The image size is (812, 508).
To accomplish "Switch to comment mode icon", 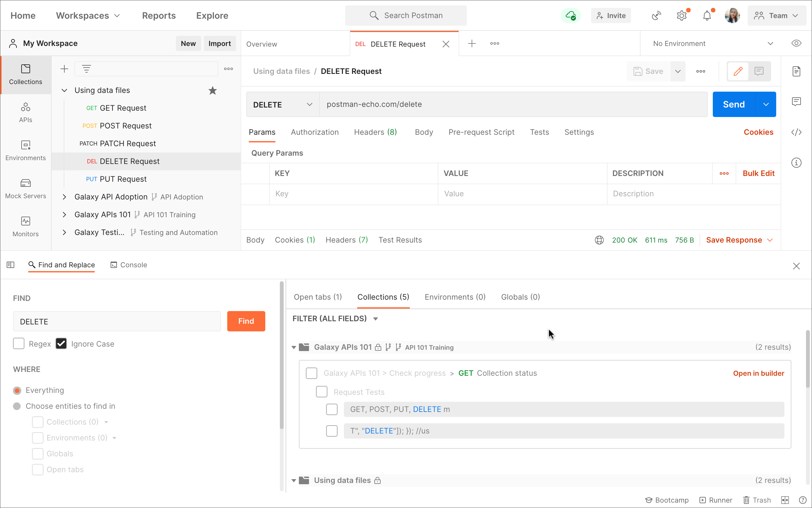I will tap(759, 71).
